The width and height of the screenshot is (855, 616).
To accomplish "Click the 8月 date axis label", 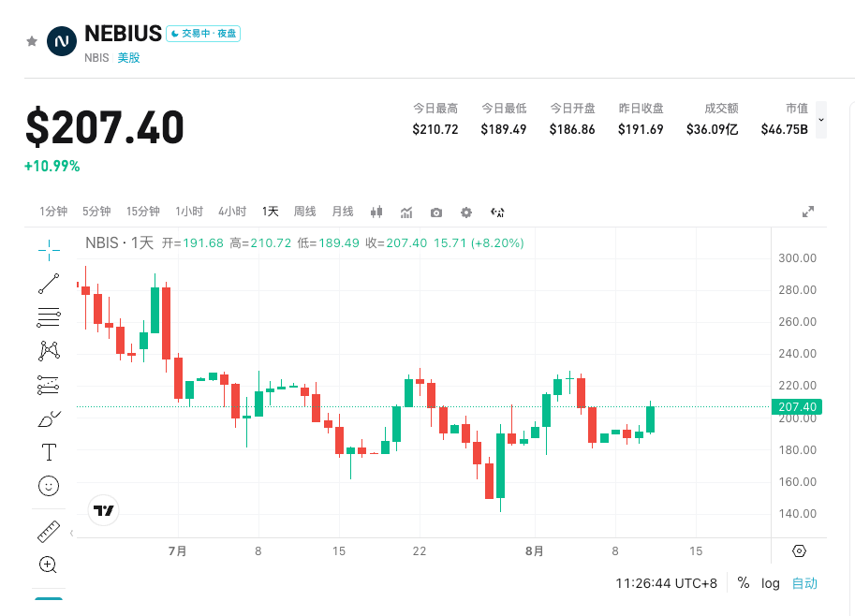I will tap(535, 551).
